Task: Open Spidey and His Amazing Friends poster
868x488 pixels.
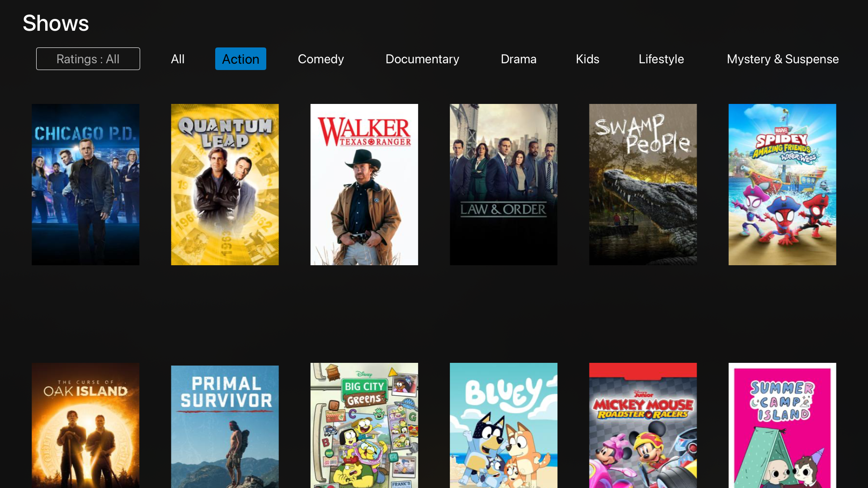Action: pyautogui.click(x=783, y=184)
